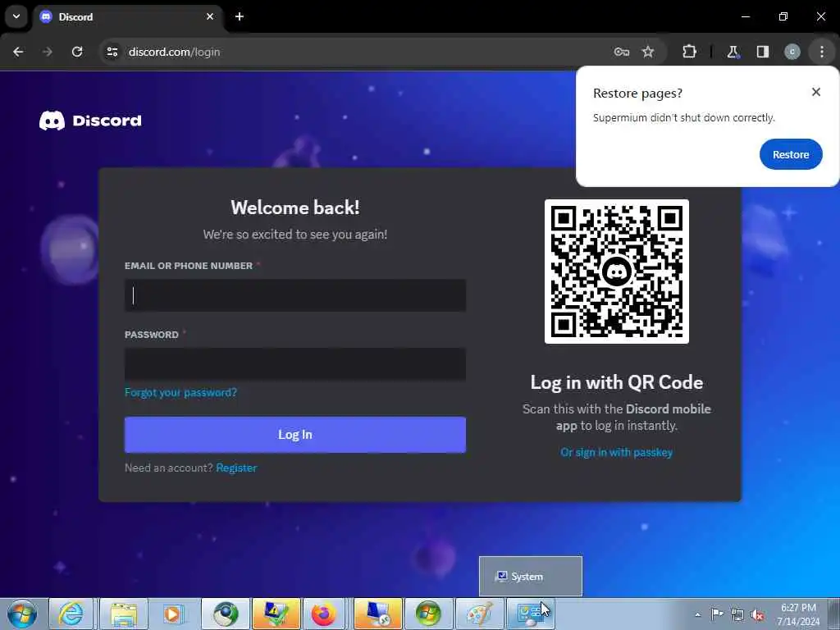Open the warning monitor taskbar app
Image resolution: width=840 pixels, height=630 pixels.
tap(276, 614)
